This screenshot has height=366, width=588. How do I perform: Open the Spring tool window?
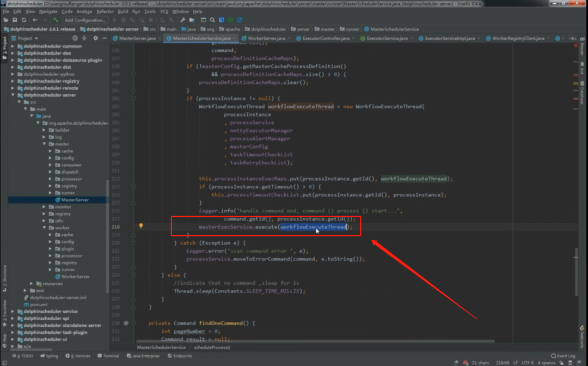point(49,356)
